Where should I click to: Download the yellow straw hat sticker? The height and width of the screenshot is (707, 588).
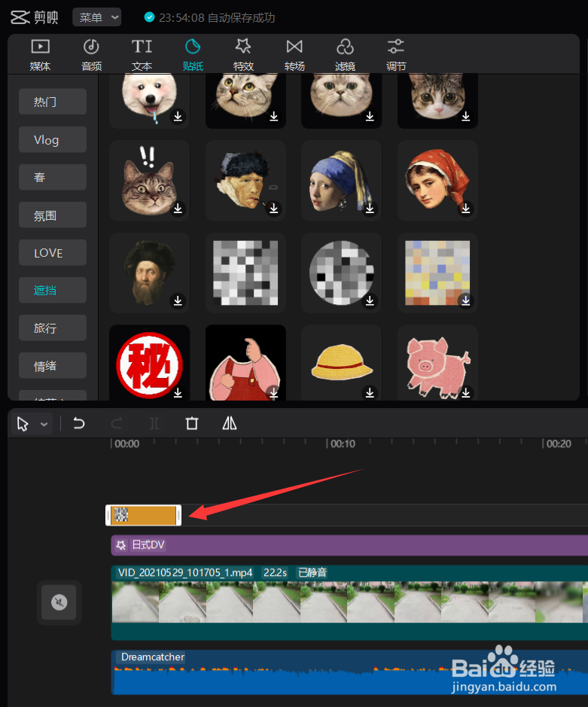click(370, 392)
